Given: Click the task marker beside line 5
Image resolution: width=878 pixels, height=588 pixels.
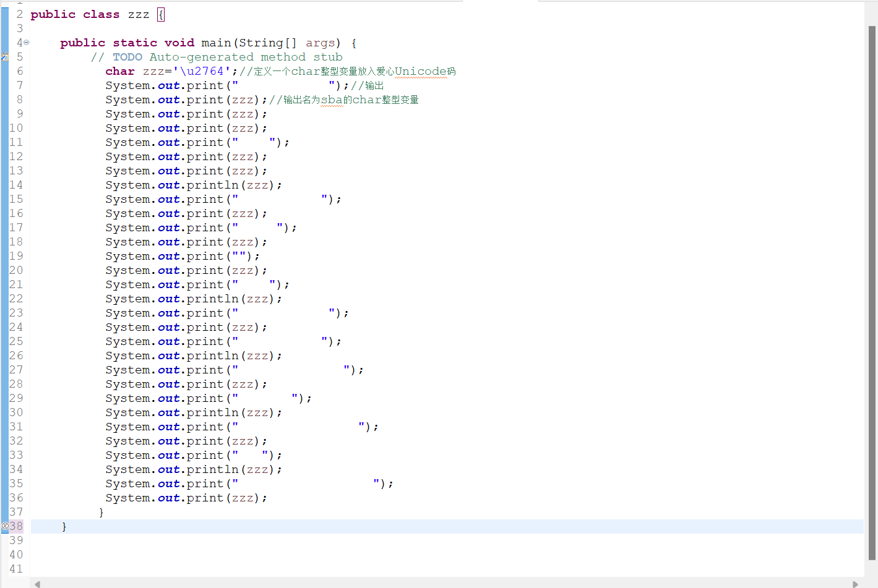Looking at the screenshot, I should (5, 57).
